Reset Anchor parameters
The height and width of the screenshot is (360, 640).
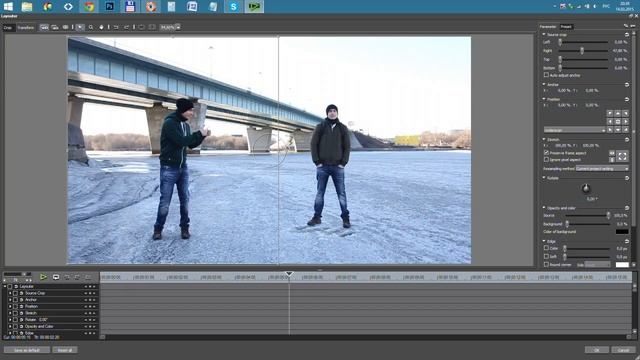click(x=627, y=84)
